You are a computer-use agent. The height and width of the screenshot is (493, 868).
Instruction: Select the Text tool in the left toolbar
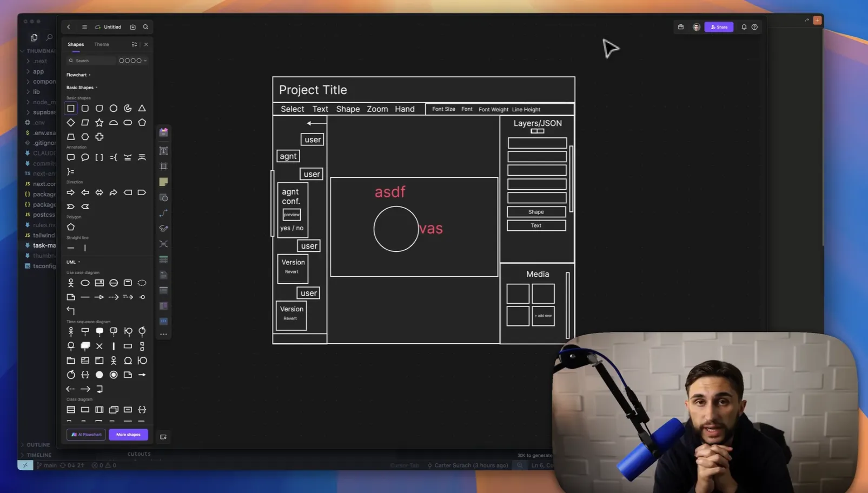164,150
